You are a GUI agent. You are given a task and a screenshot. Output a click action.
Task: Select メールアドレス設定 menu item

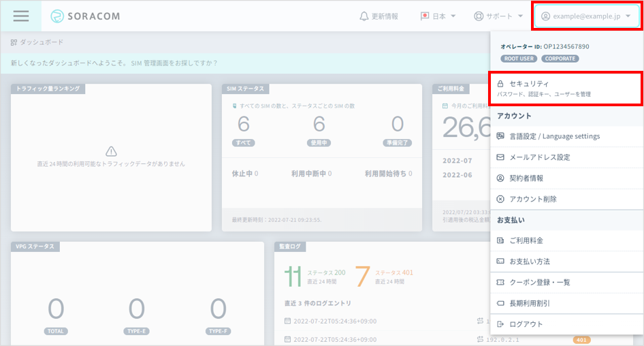[539, 157]
